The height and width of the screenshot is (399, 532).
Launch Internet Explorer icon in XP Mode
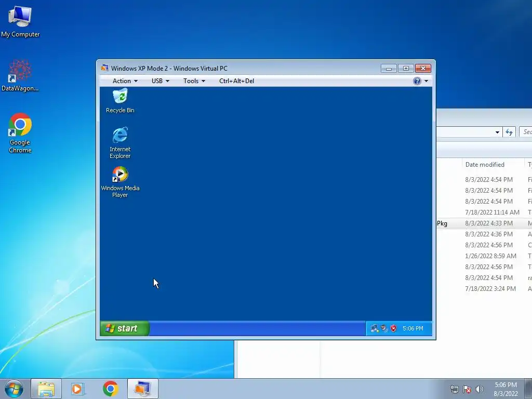[120, 142]
